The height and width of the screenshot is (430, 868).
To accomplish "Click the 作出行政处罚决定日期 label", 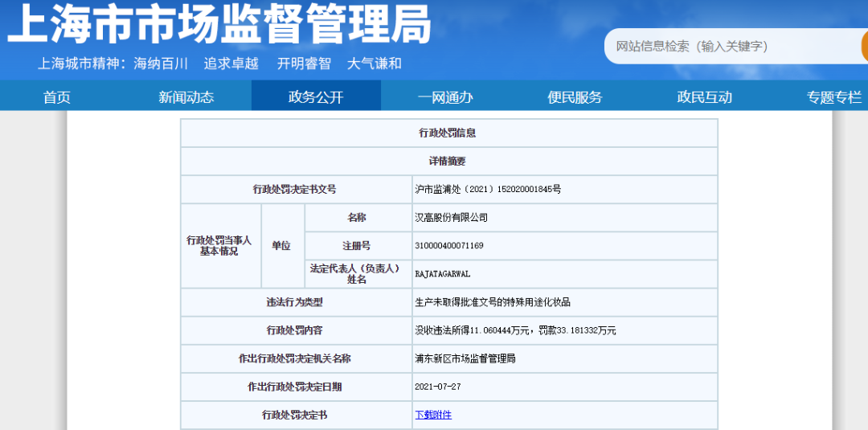I will (x=296, y=387).
